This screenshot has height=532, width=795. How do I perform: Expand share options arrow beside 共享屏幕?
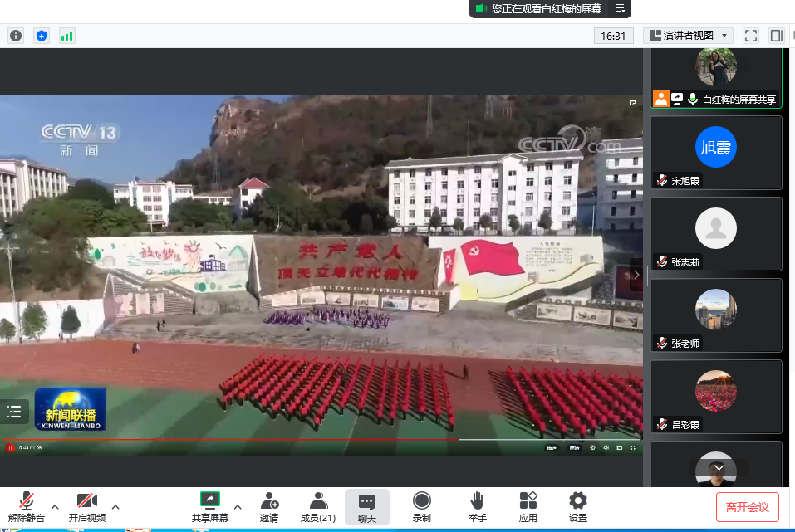[x=238, y=506]
